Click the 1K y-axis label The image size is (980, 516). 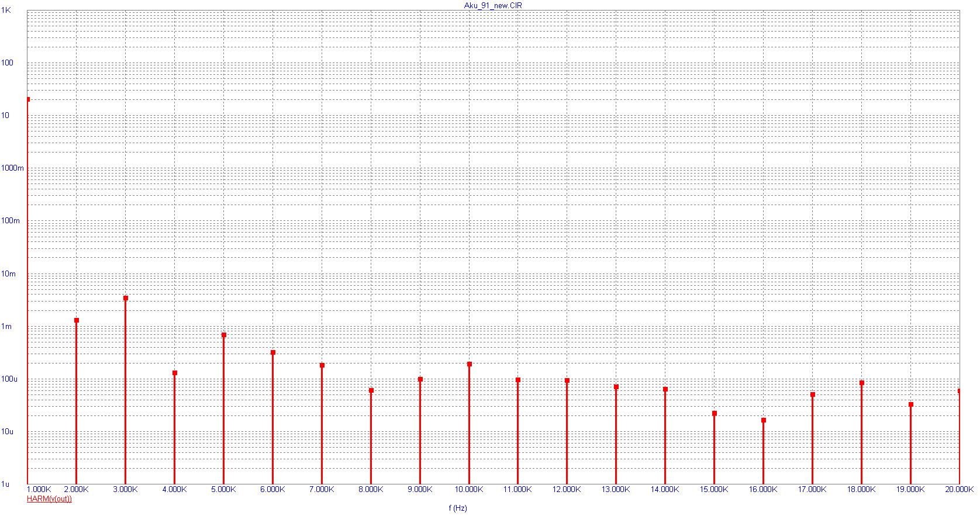click(6, 11)
